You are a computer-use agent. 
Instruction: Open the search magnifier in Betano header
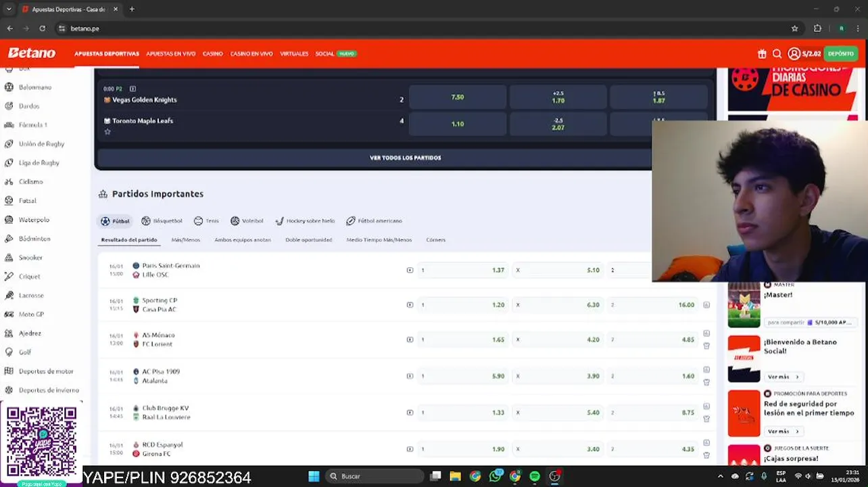pyautogui.click(x=777, y=54)
